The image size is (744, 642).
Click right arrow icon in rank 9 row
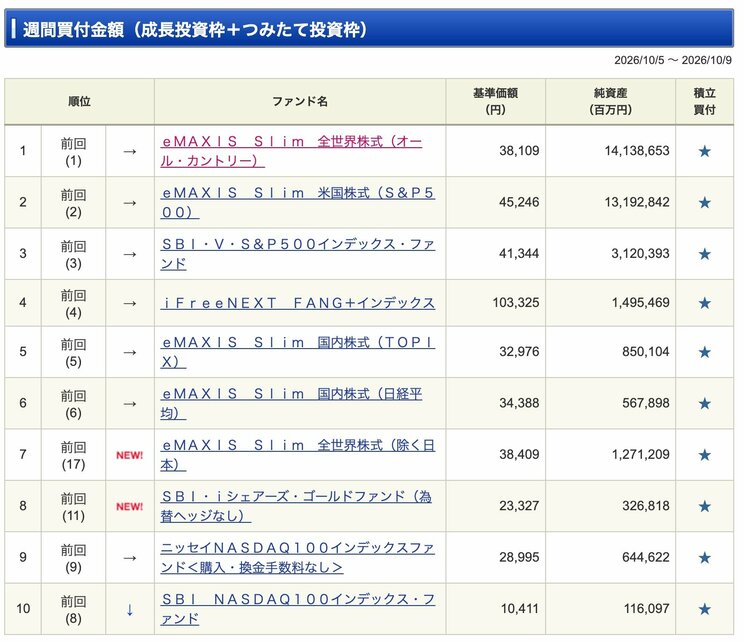tap(130, 558)
